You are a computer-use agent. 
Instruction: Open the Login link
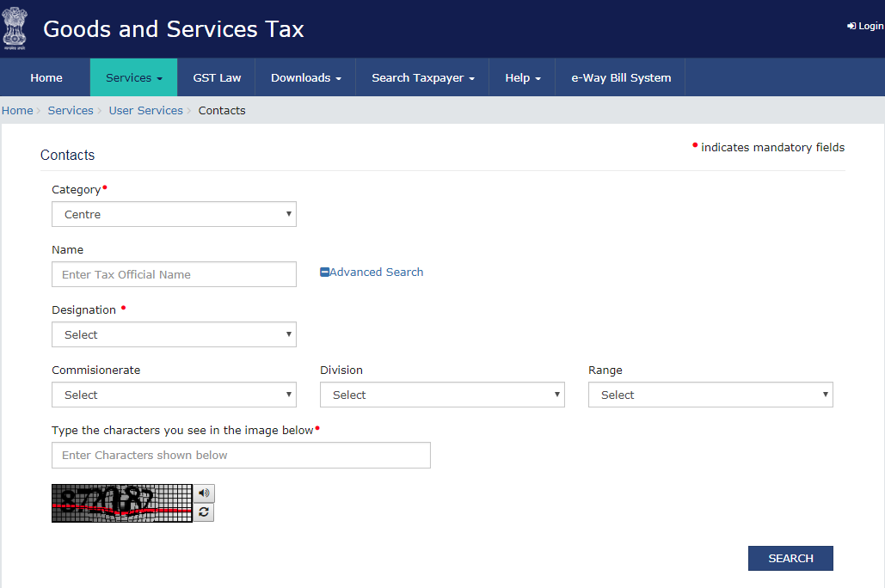click(865, 26)
